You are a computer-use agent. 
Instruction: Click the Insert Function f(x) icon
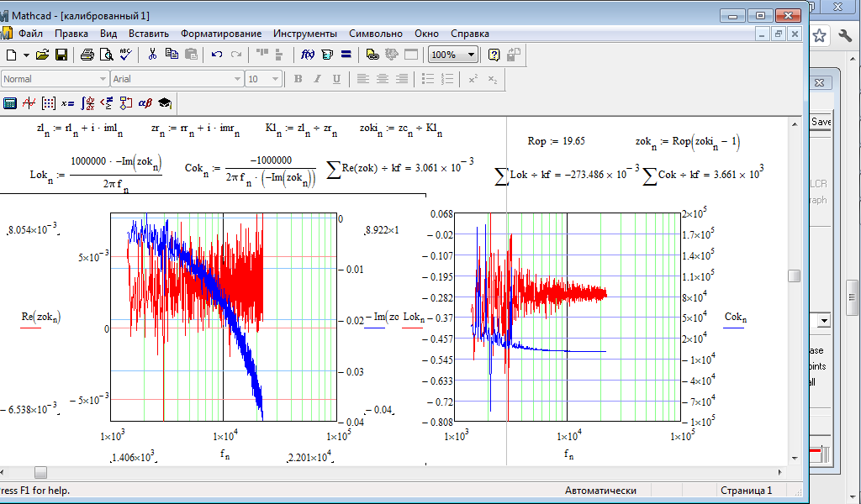coord(308,55)
